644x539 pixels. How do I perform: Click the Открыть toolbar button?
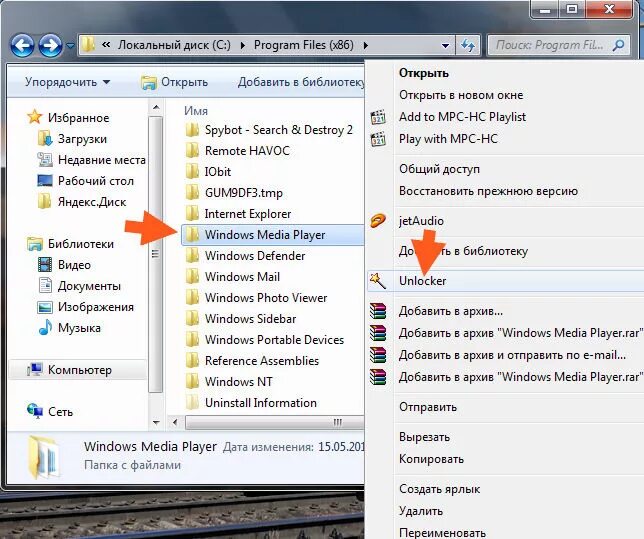(175, 82)
